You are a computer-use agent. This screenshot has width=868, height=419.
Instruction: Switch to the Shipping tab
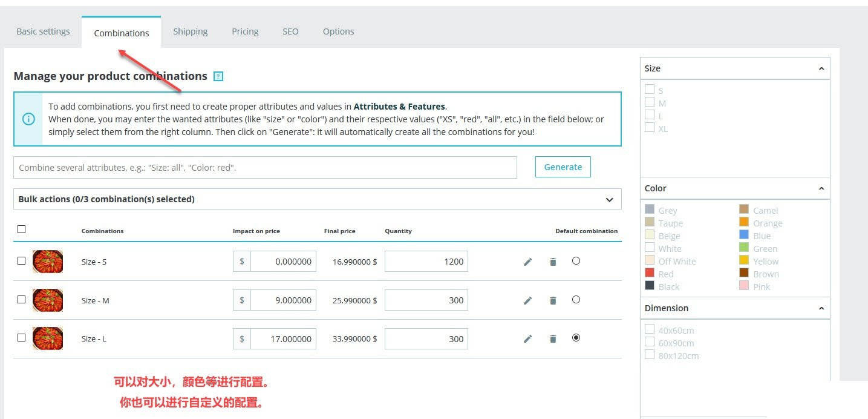(191, 31)
